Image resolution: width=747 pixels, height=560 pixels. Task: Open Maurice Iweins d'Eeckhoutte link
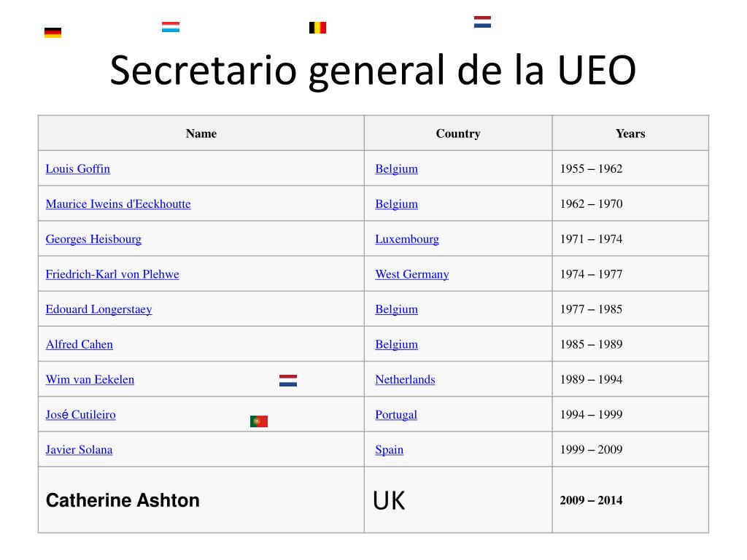pyautogui.click(x=118, y=204)
